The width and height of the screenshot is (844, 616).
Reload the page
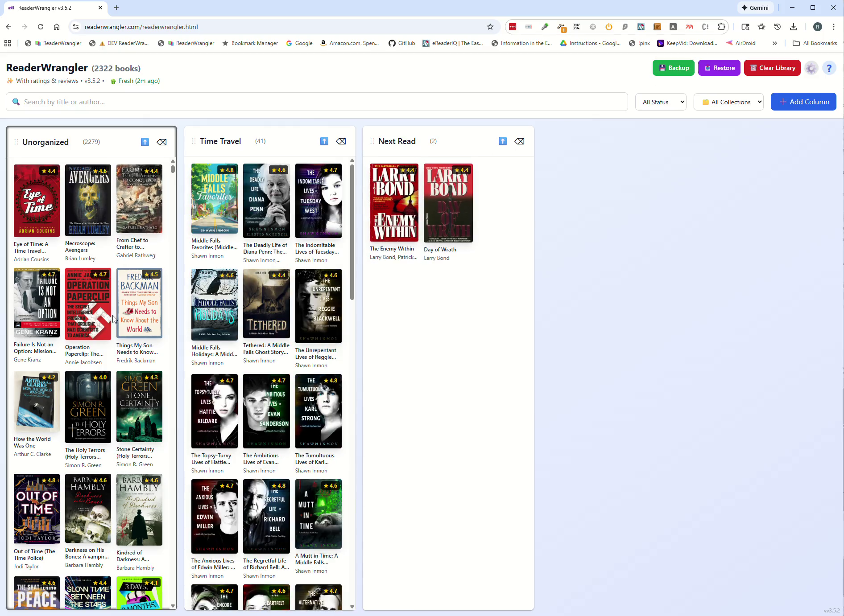point(41,27)
